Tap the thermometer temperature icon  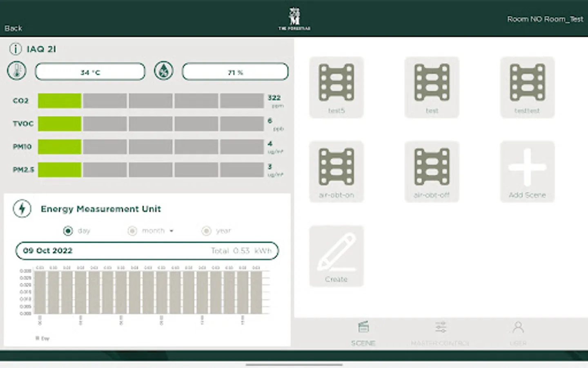tap(17, 71)
